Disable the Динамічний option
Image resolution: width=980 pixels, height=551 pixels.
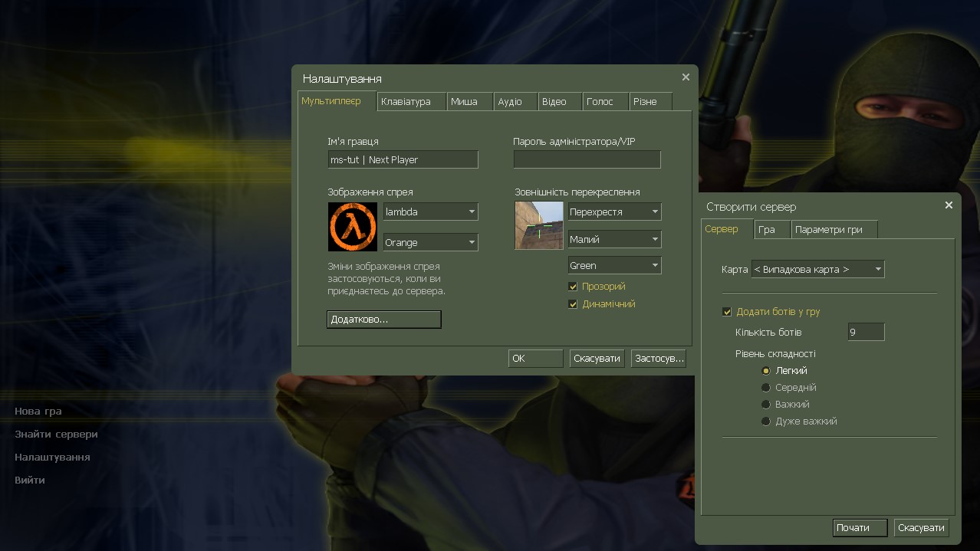click(x=573, y=303)
